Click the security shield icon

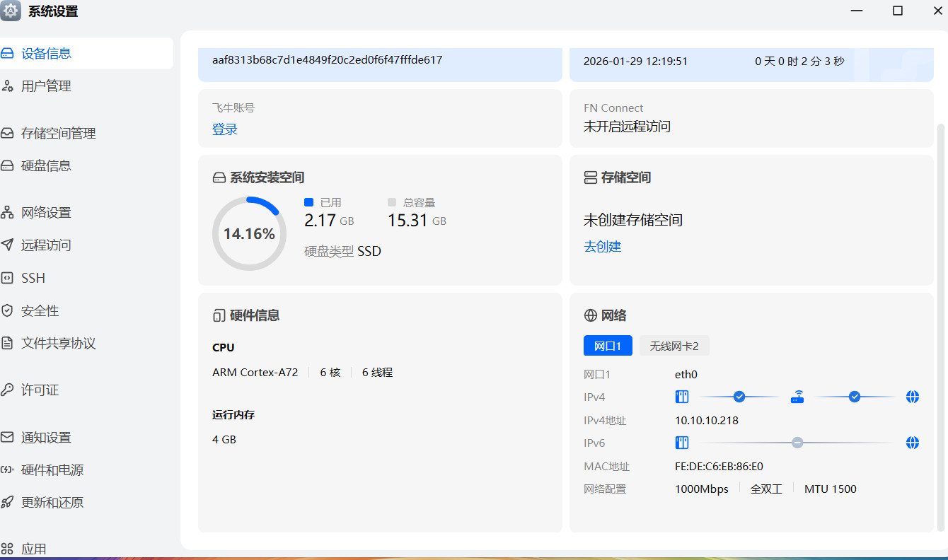pyautogui.click(x=8, y=310)
